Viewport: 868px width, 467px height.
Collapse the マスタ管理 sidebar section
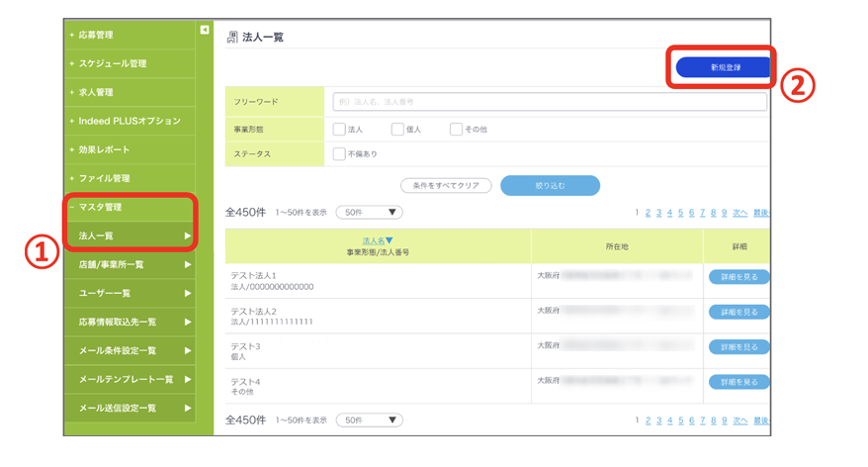pos(100,208)
